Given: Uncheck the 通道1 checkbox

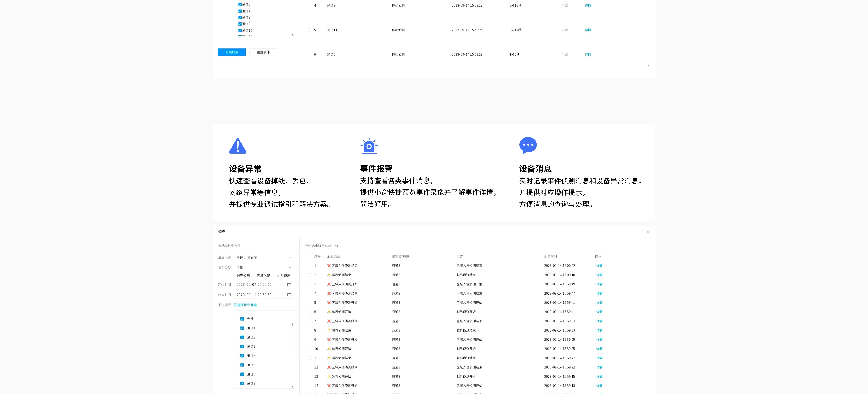Looking at the screenshot, I should [x=242, y=328].
